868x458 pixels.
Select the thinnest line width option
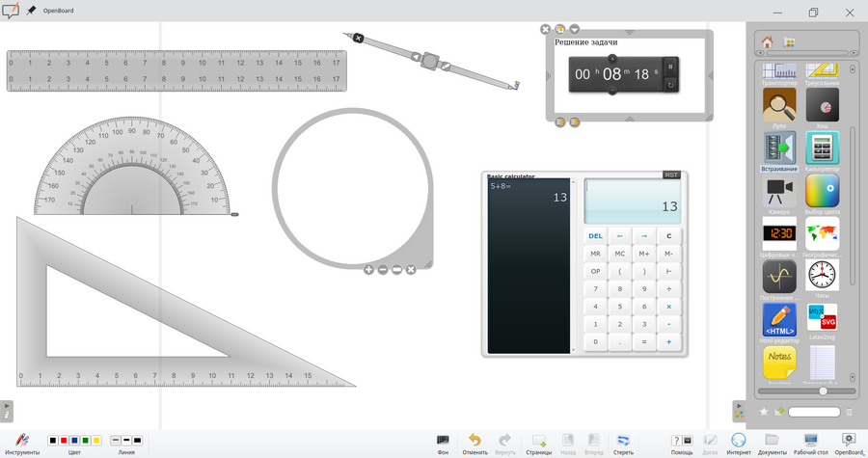(x=116, y=441)
